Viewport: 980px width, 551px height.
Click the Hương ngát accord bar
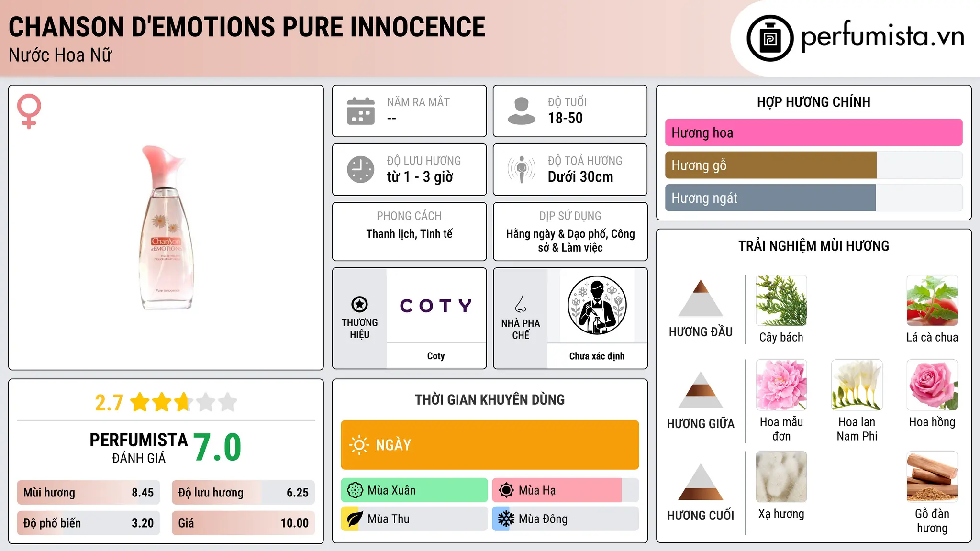click(814, 198)
